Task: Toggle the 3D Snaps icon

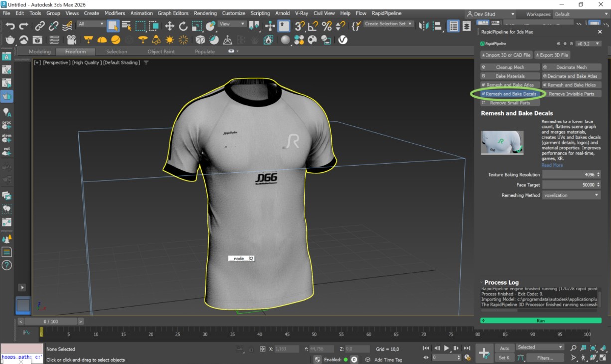Action: 299,26
